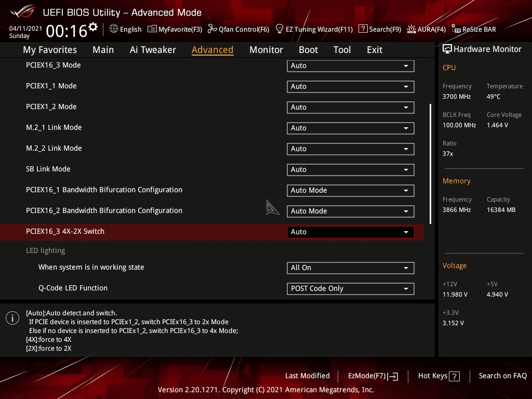Viewport: 532px width, 399px height.
Task: Click Search on FAQ link
Action: [502, 376]
